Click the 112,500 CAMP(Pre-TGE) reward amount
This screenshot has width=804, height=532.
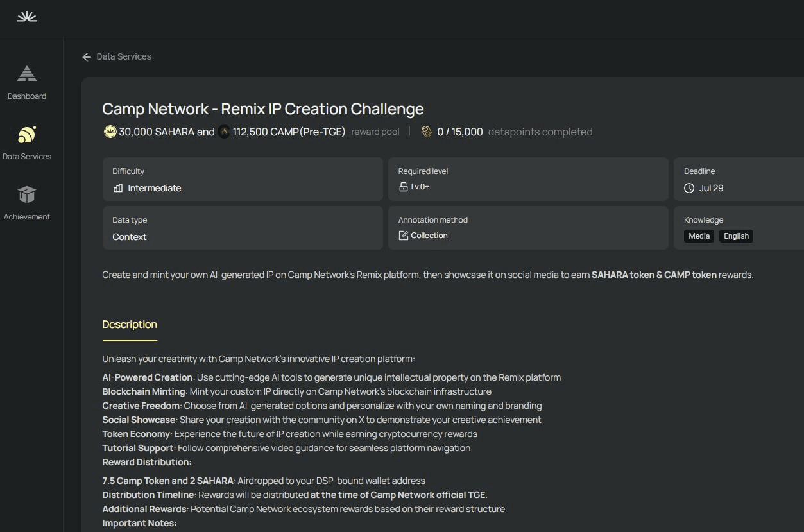(289, 132)
